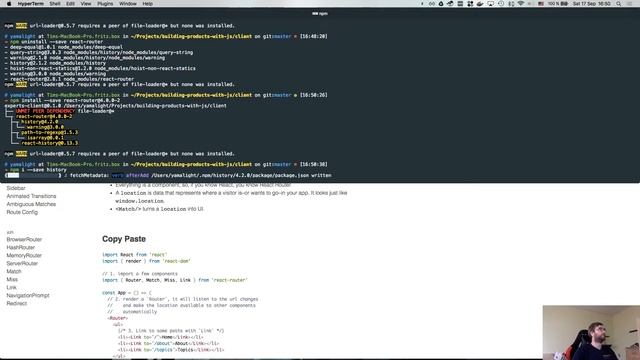Open the HyperTerm application menu
Screen dimensions: 640x360
click(31, 4)
